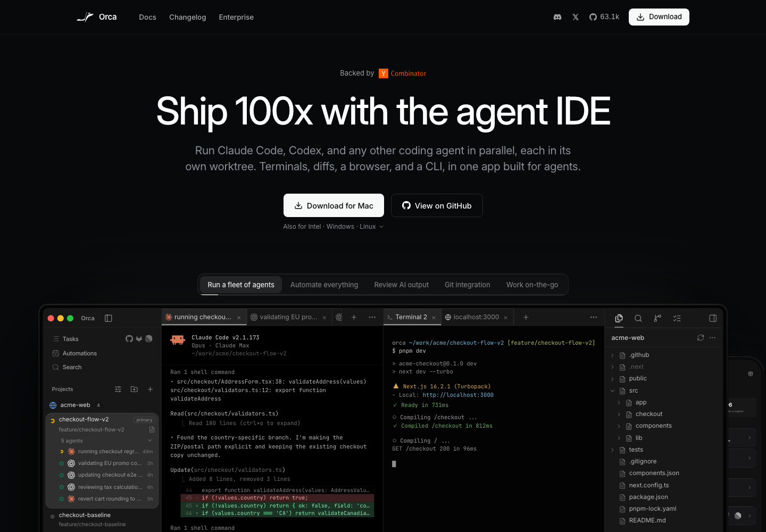Open acme-web explorer more options

click(713, 338)
